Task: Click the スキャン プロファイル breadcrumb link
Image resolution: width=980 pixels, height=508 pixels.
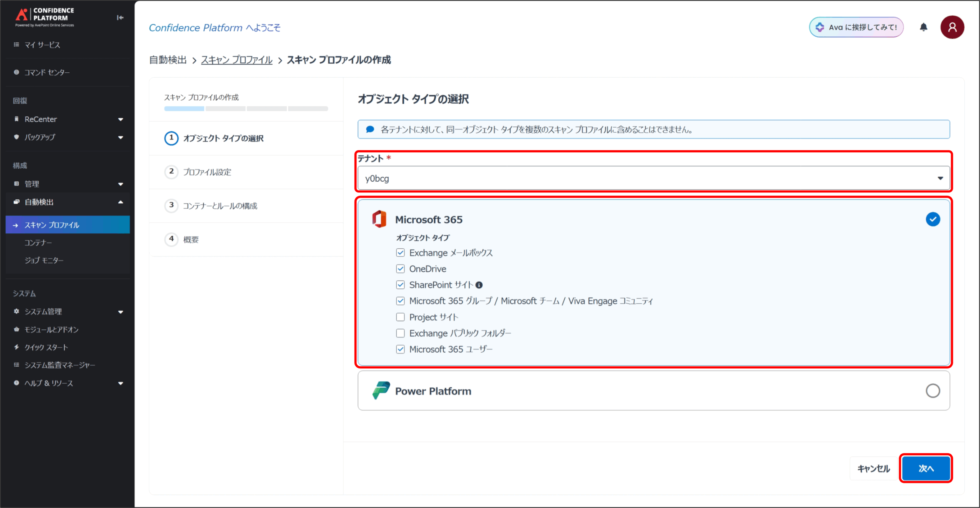Action: 237,60
